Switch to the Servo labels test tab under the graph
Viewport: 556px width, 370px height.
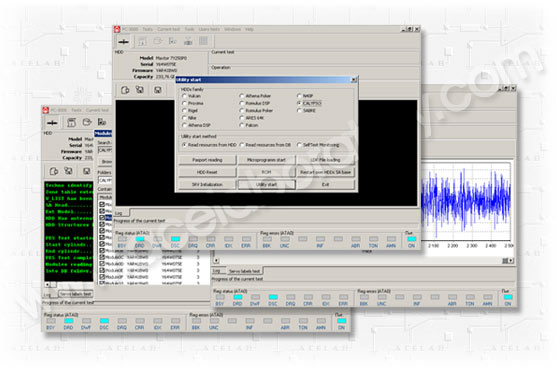click(x=244, y=271)
